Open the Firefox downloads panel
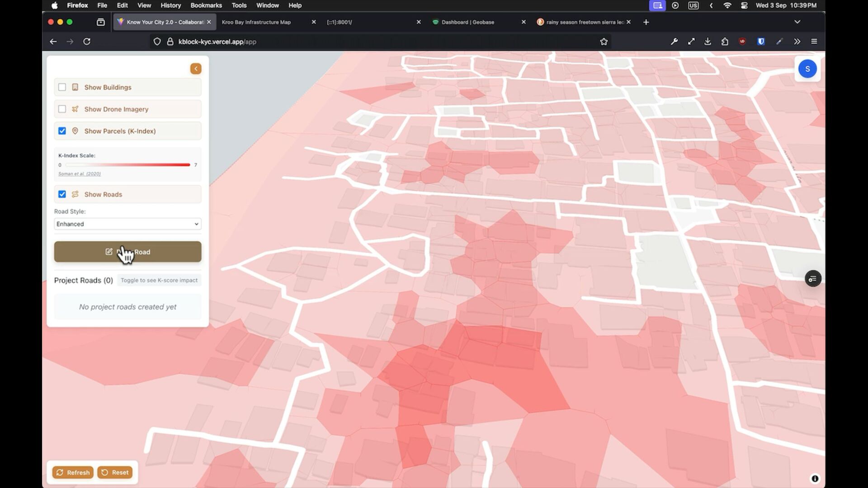Screen dimensions: 868x488 (708, 42)
